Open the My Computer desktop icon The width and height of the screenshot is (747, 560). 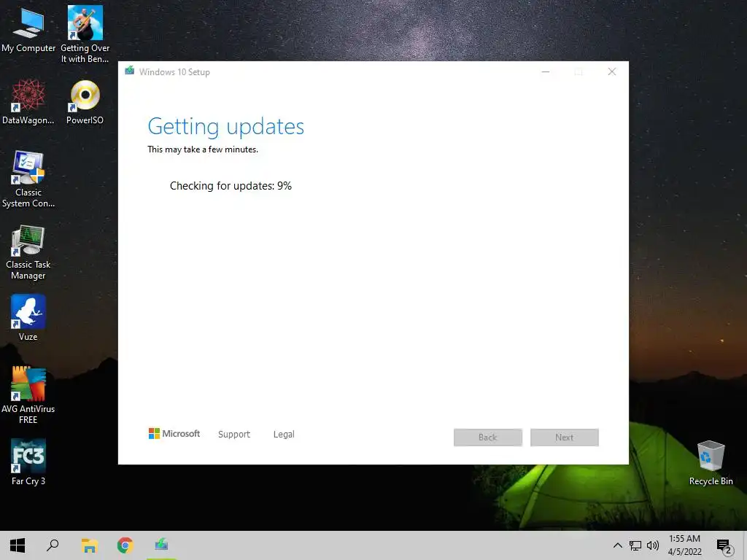click(x=28, y=29)
